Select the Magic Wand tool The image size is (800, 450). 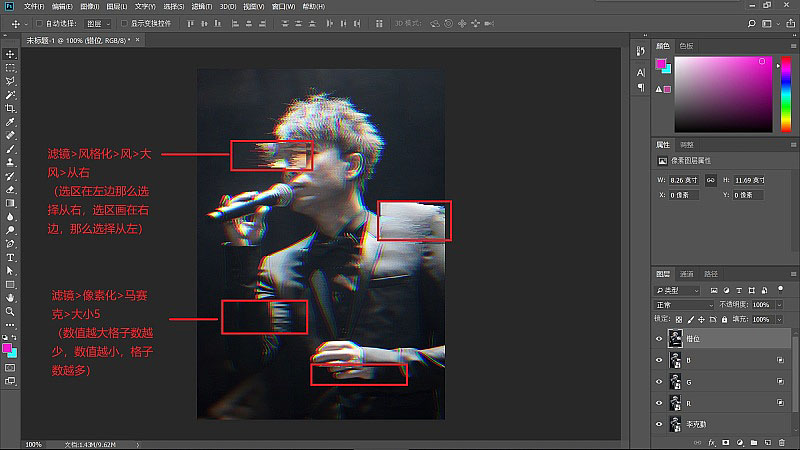click(x=10, y=95)
